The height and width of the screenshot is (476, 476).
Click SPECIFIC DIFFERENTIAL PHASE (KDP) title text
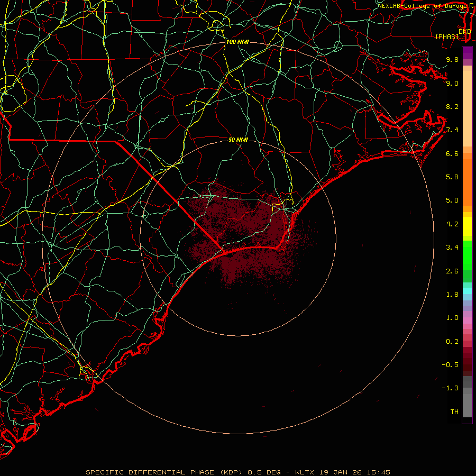pos(164,472)
